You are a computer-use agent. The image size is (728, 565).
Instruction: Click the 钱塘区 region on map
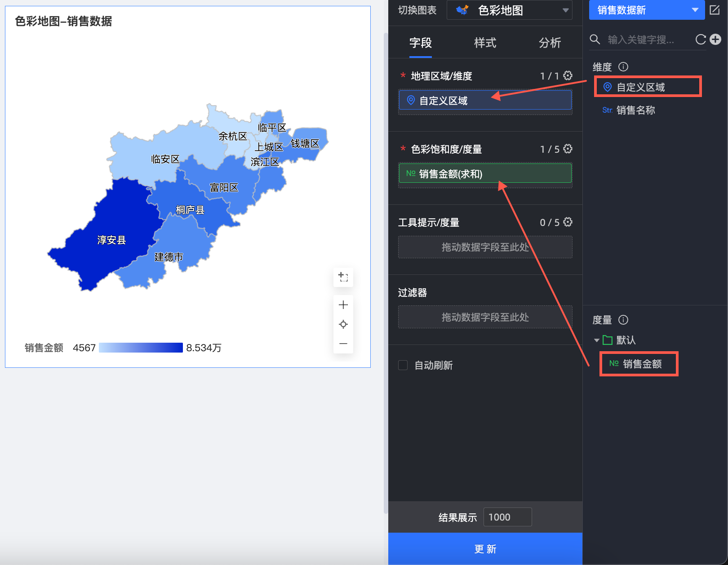305,143
